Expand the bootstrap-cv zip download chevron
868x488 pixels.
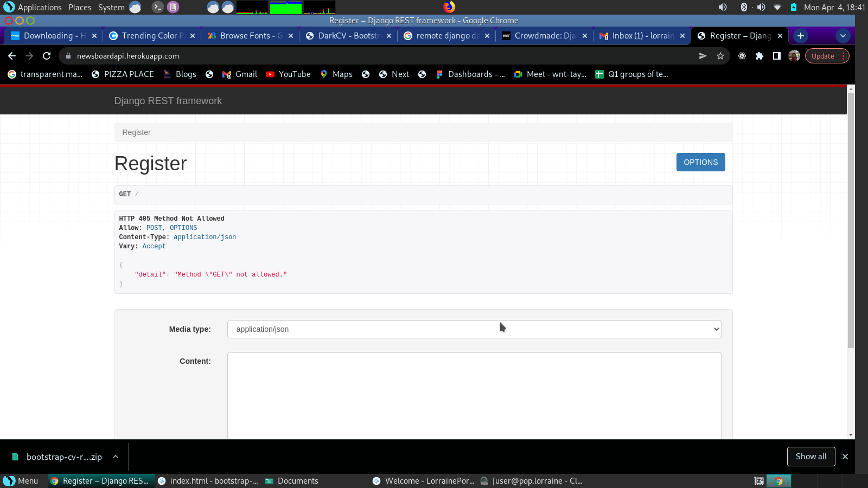[116, 457]
